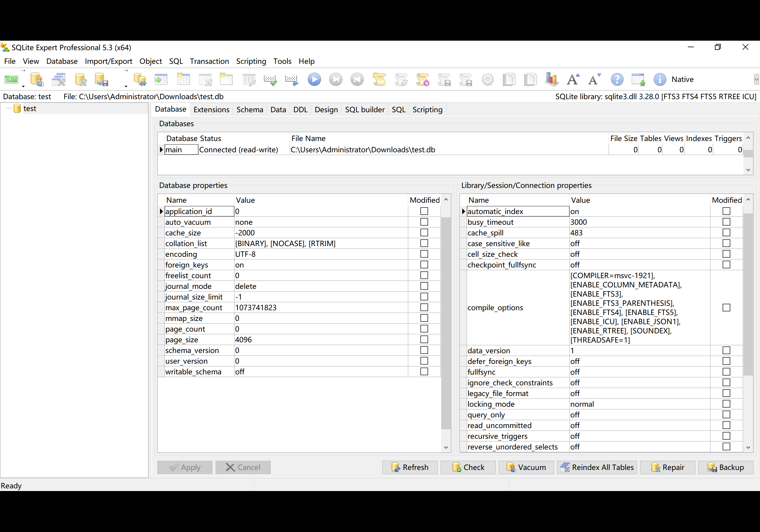The height and width of the screenshot is (532, 760).
Task: Click the view with lightning toolbar icon
Action: point(249,80)
